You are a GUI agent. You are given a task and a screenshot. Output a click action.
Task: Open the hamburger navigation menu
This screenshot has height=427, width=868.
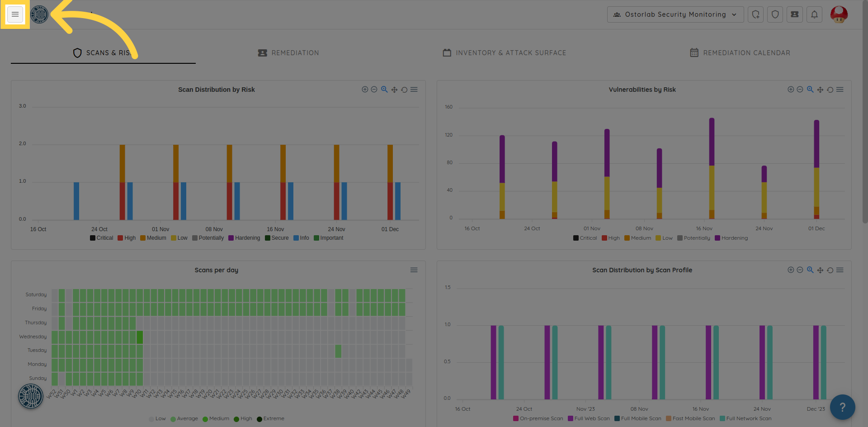15,14
